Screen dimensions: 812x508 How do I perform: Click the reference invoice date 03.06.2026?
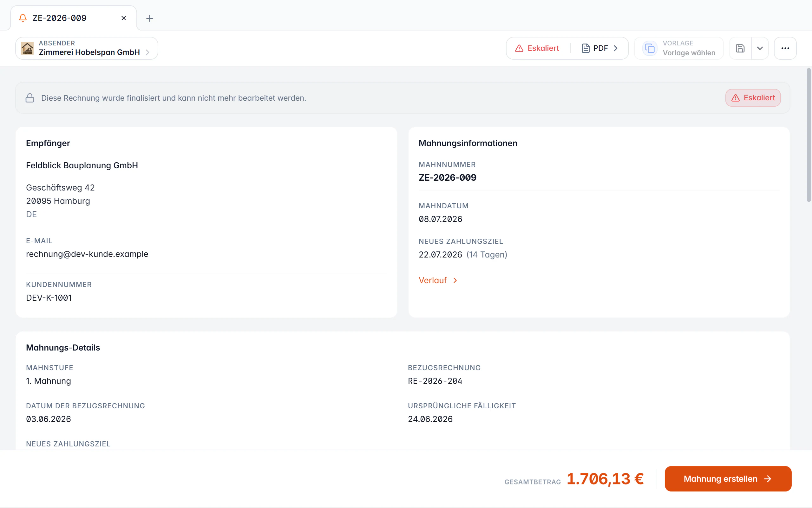(x=49, y=419)
